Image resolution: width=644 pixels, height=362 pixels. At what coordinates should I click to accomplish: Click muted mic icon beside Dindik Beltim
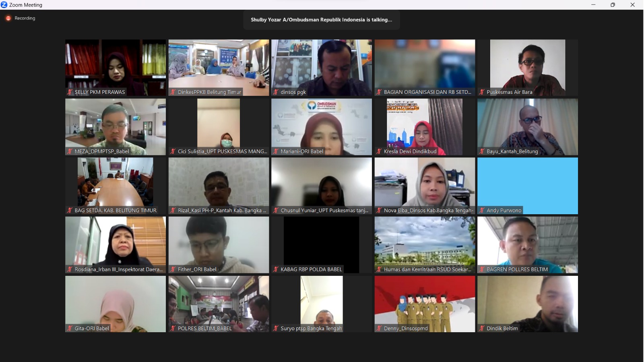click(x=482, y=329)
